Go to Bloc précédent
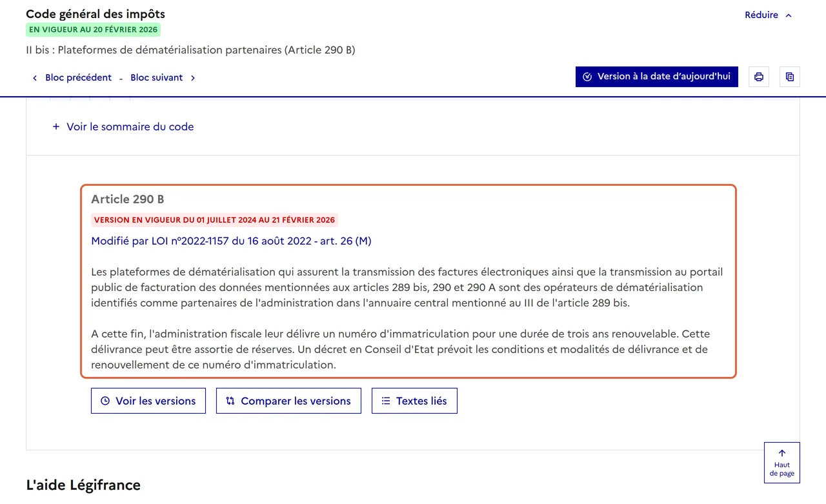The width and height of the screenshot is (826, 504). (72, 77)
